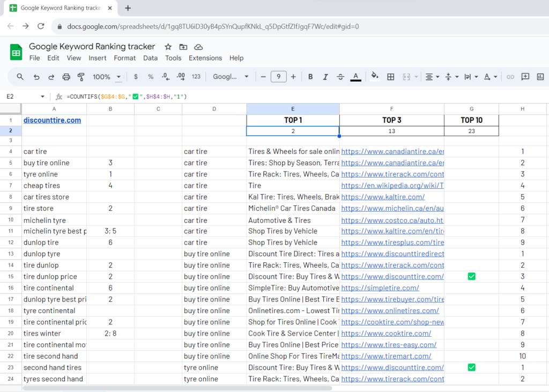Open the Tools menu
The height and width of the screenshot is (392, 549).
(173, 58)
